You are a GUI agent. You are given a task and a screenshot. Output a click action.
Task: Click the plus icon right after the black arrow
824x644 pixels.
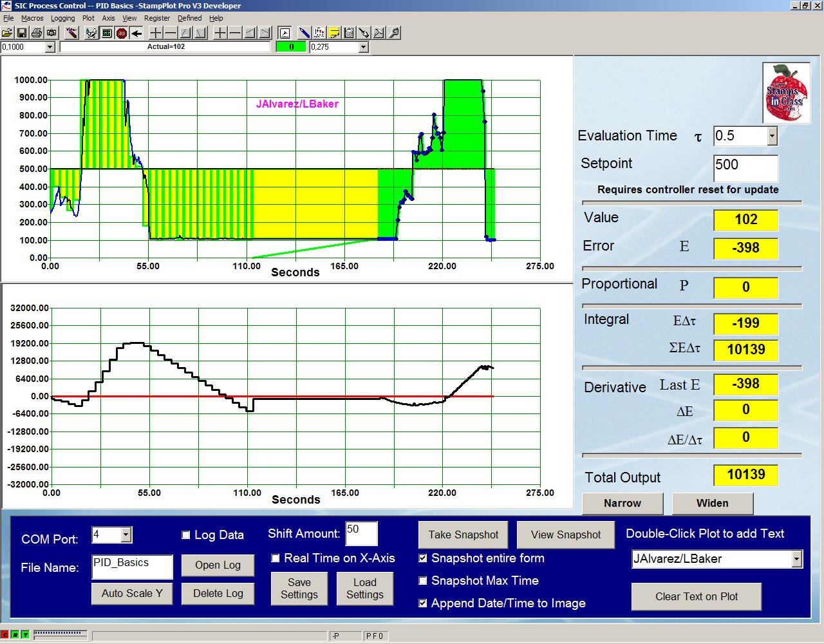point(156,33)
